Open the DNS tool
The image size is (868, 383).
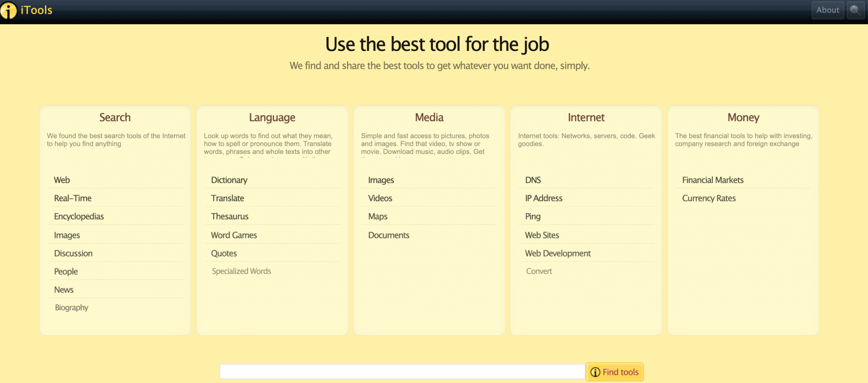click(x=533, y=180)
